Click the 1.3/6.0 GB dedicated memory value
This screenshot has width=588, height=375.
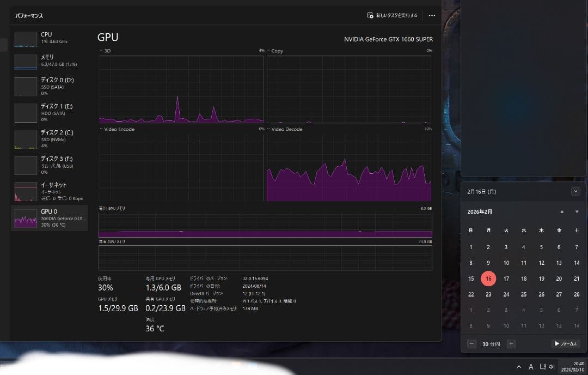pyautogui.click(x=163, y=288)
